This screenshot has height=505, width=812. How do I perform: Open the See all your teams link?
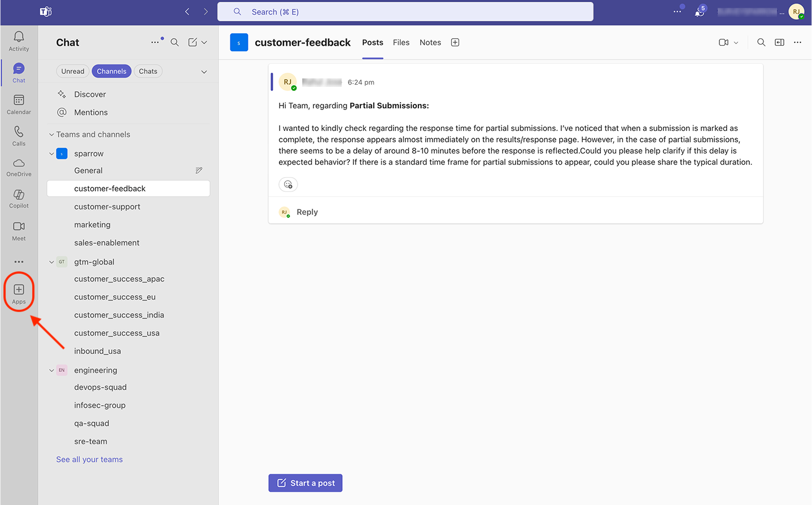point(89,459)
